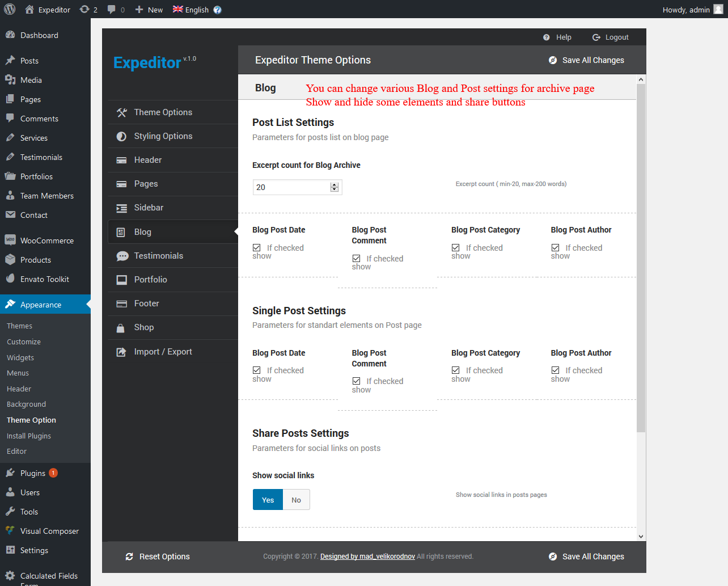The width and height of the screenshot is (728, 586).
Task: Click the Styling Options contrast icon
Action: click(121, 136)
